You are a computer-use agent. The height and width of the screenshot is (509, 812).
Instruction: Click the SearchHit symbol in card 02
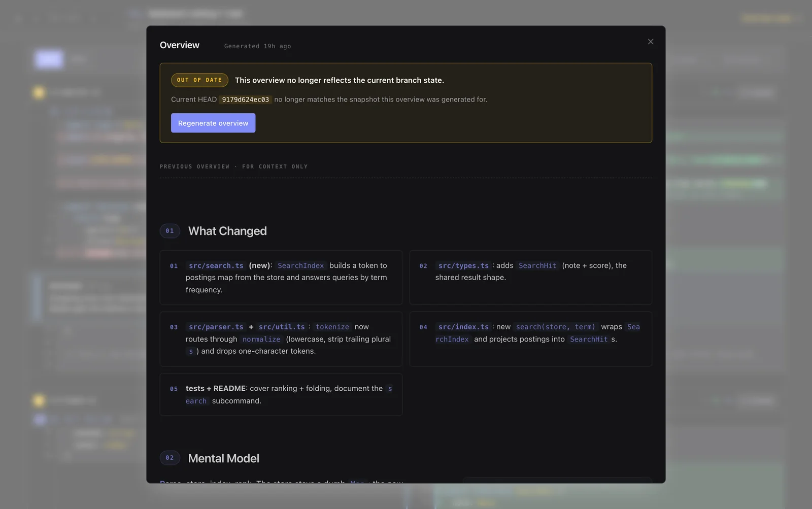point(537,265)
